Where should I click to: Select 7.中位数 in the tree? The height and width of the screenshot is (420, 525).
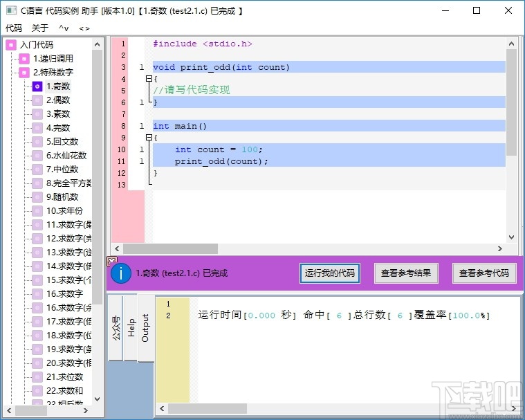click(x=62, y=169)
